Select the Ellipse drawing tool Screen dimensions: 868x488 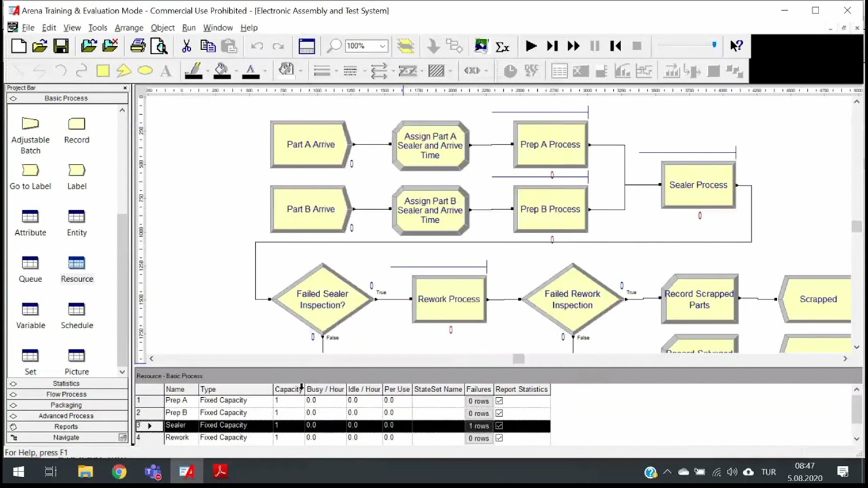point(144,70)
